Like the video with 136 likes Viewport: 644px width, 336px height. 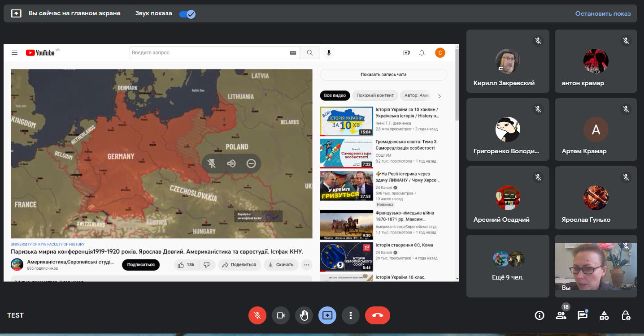[x=186, y=265]
